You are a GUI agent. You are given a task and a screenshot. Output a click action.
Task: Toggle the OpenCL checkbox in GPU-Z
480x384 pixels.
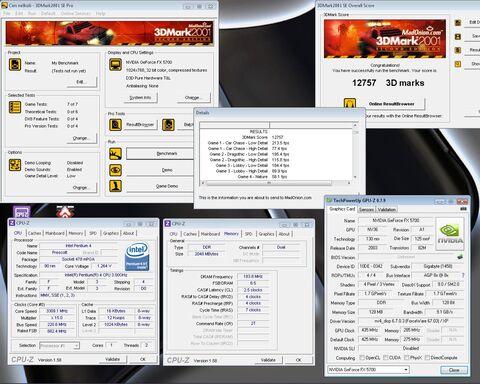point(362,358)
